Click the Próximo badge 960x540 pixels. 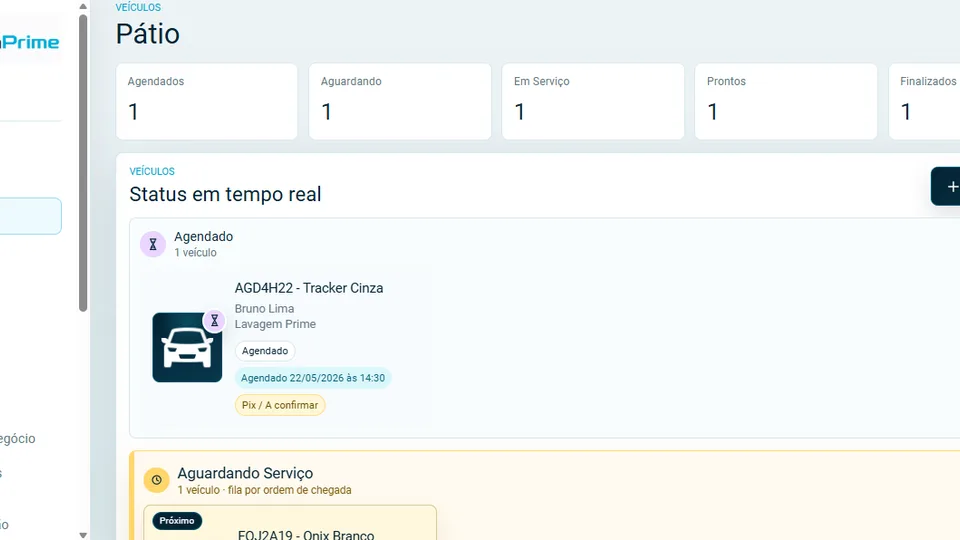177,520
